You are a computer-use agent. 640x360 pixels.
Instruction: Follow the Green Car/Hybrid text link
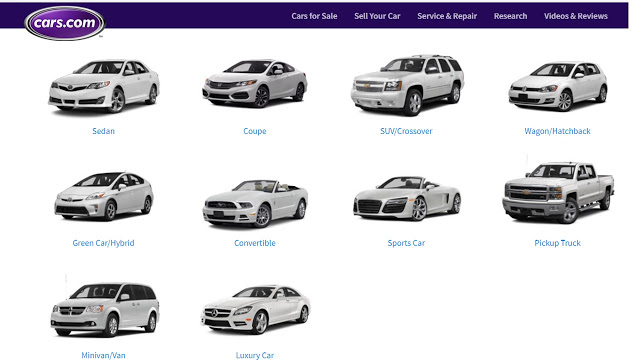(x=103, y=243)
